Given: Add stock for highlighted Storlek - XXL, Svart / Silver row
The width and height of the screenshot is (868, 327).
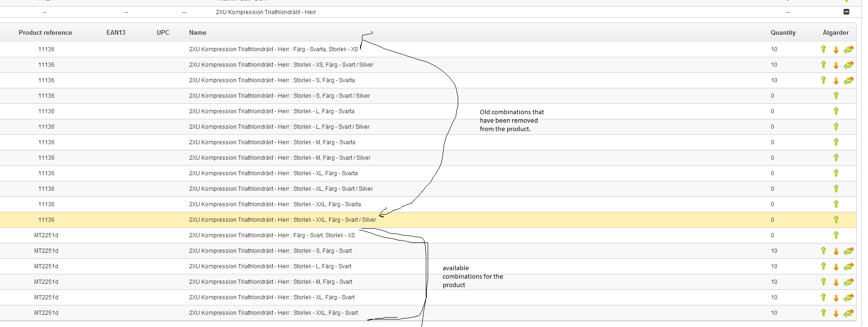Looking at the screenshot, I should coord(836,219).
